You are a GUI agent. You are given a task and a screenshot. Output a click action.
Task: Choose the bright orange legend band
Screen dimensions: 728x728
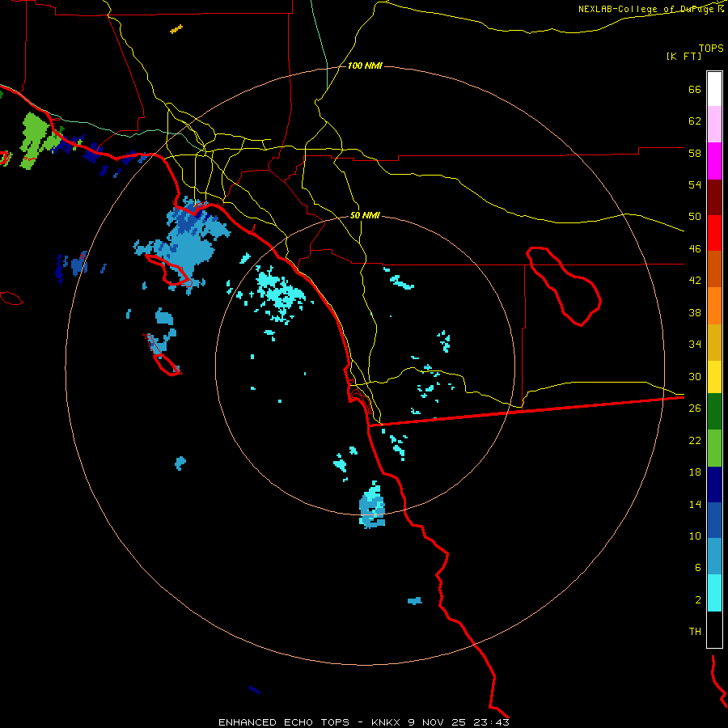[x=714, y=306]
